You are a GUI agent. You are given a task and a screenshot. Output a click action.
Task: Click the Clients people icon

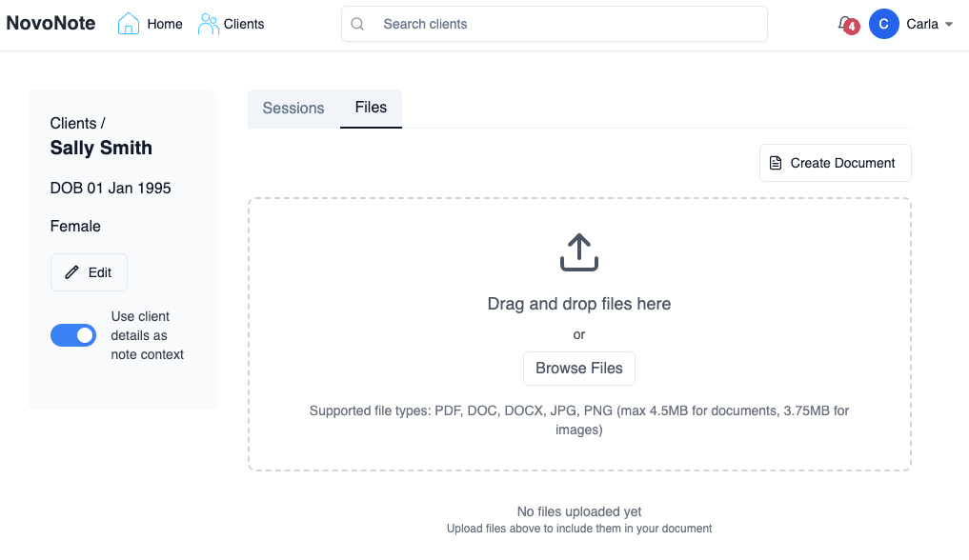coord(208,24)
